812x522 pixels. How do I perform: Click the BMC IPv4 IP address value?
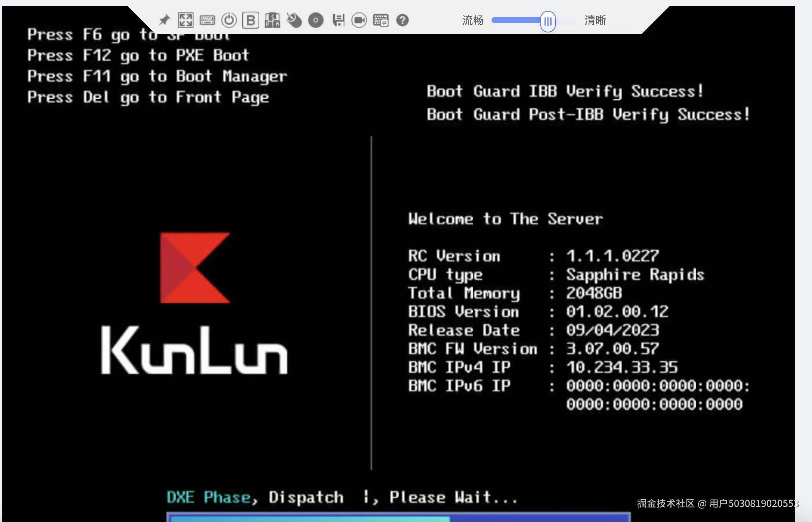tap(622, 367)
